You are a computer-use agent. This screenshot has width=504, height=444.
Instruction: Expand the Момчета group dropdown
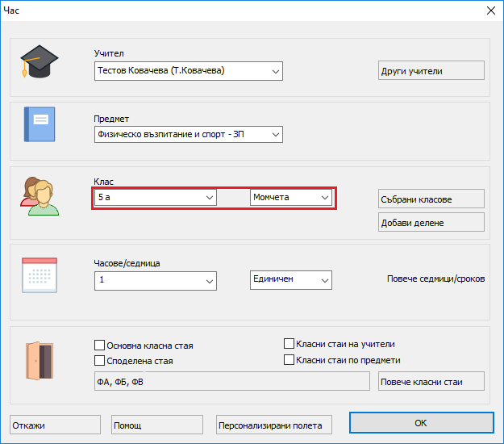[325, 197]
